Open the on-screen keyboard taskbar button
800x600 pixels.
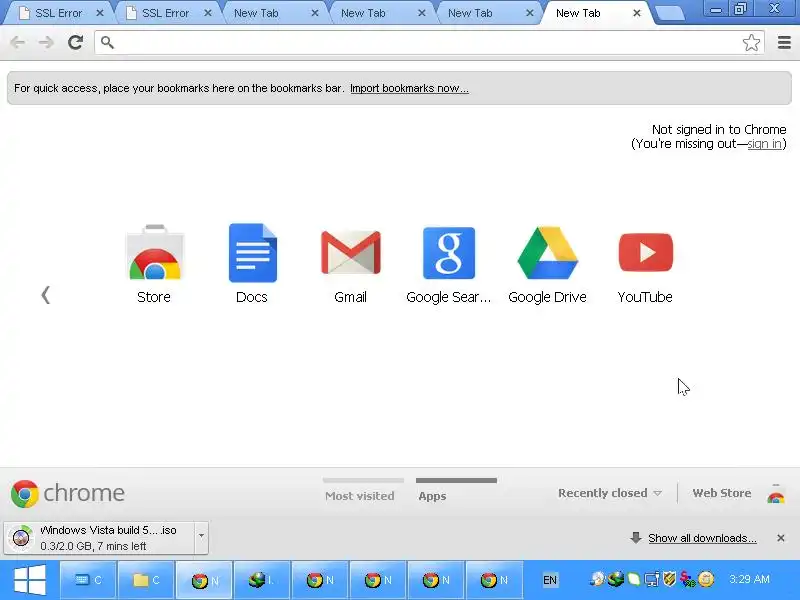[88, 580]
